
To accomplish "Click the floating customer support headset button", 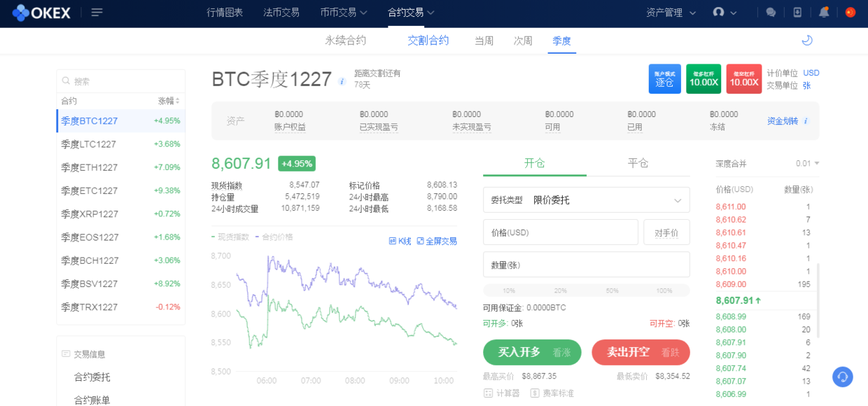I will click(x=843, y=377).
